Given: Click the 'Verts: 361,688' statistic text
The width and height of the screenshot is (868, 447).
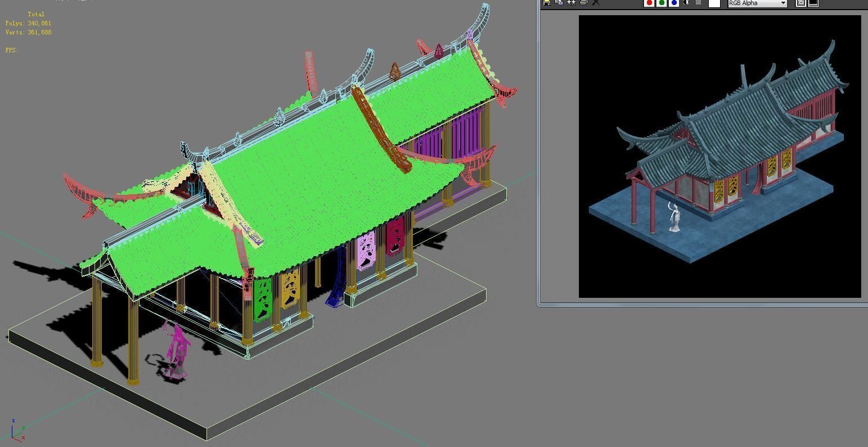Looking at the screenshot, I should 28,32.
